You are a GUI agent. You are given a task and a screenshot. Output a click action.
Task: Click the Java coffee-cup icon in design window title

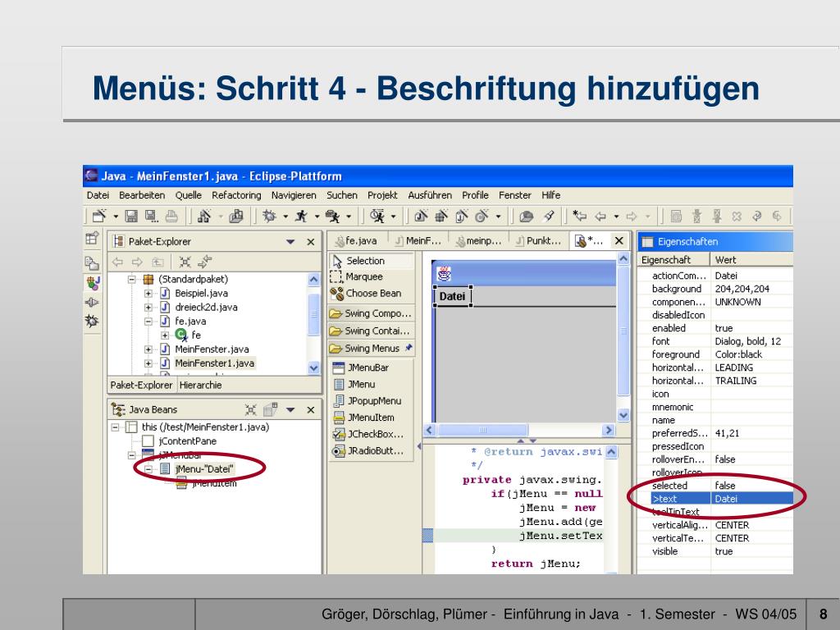(444, 274)
